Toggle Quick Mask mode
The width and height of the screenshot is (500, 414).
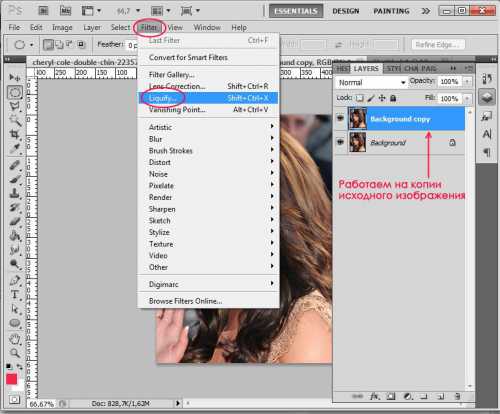click(14, 399)
